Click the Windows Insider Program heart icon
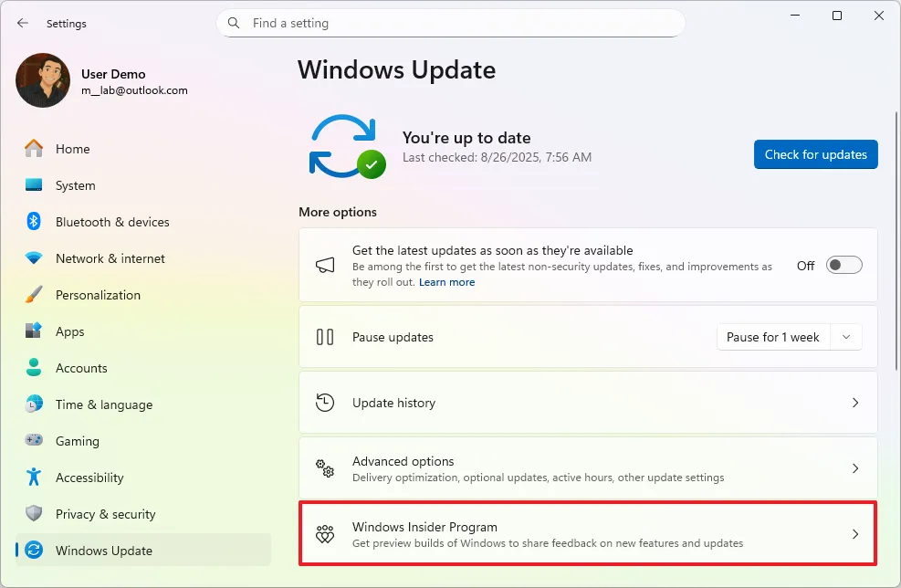901x588 pixels. point(325,533)
